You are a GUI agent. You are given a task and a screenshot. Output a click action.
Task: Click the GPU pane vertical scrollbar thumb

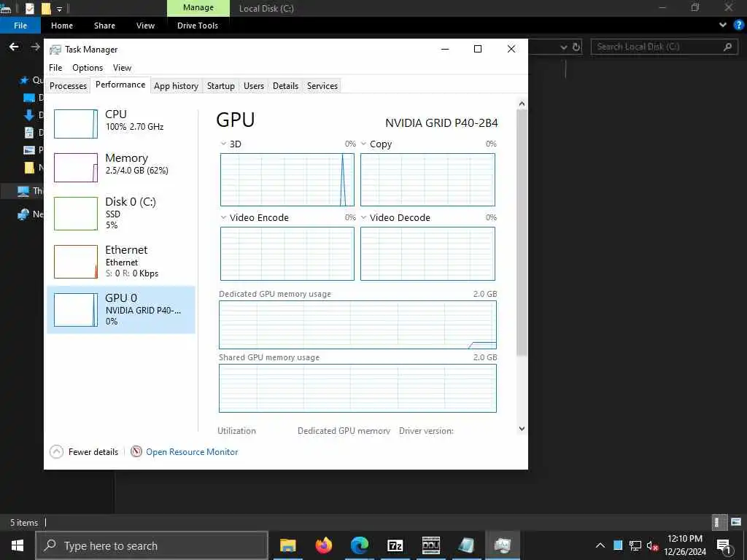[522, 233]
